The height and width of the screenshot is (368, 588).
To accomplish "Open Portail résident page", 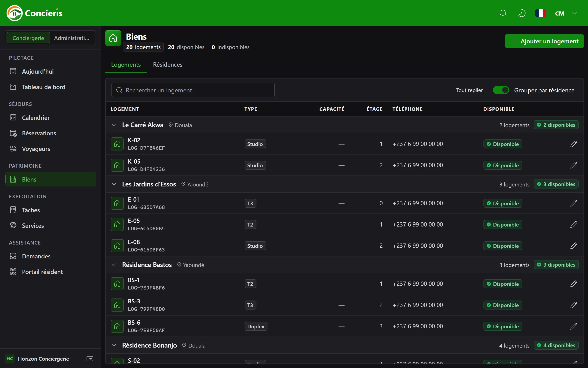I will tap(50, 272).
